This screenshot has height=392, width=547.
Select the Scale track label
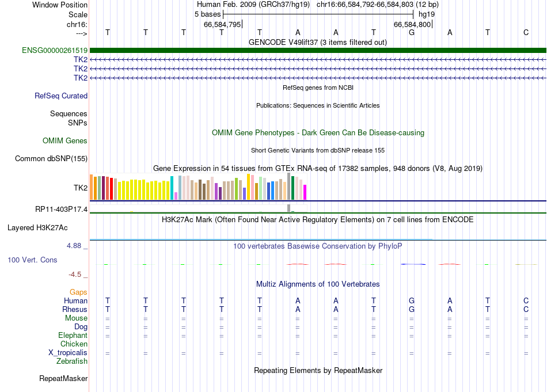tap(78, 14)
